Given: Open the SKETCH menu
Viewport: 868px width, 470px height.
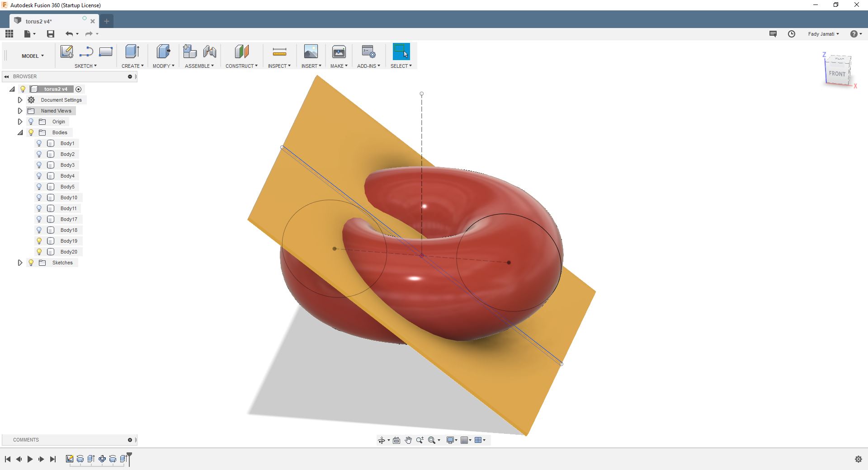Looking at the screenshot, I should tap(85, 66).
